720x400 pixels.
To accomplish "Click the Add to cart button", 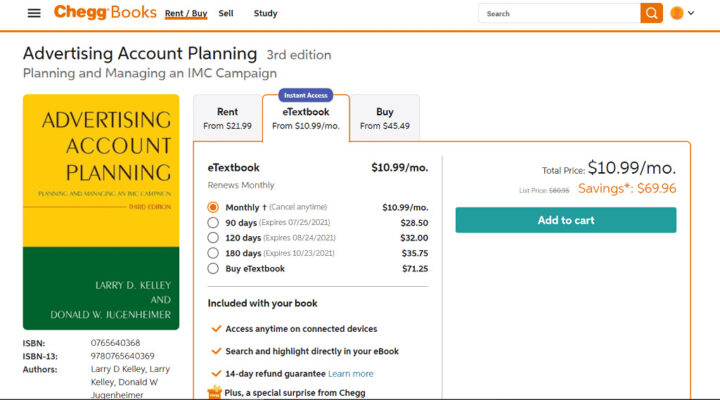I will pos(565,220).
